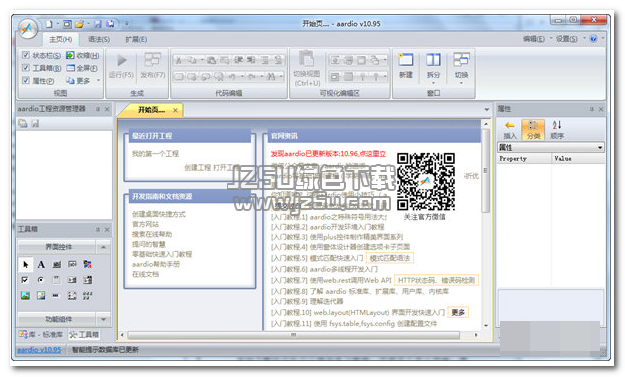The width and height of the screenshot is (625, 377).
Task: Click the down arrow of start page scrollbar
Action: tap(485, 326)
